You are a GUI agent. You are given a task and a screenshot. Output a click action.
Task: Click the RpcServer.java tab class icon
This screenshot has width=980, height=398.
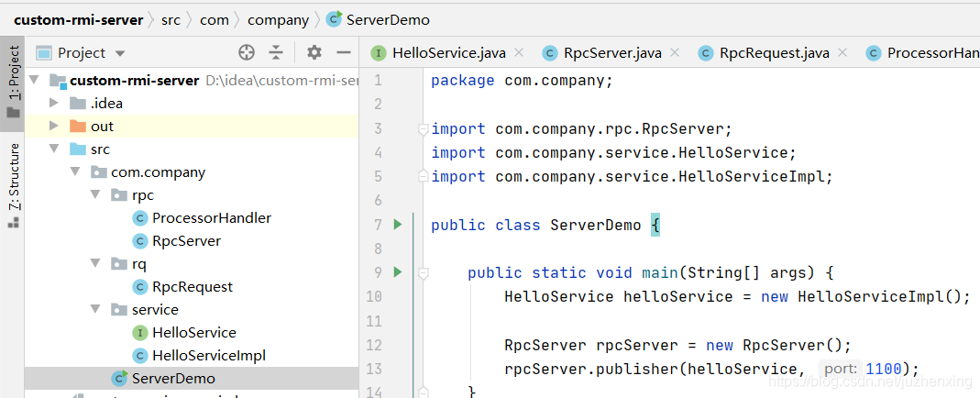pos(549,53)
